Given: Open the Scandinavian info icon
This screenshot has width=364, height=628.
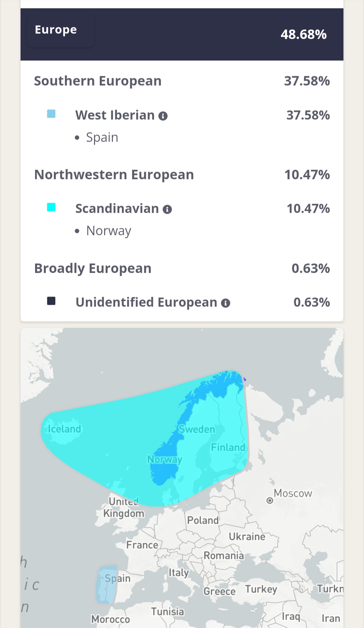Looking at the screenshot, I should [x=167, y=210].
